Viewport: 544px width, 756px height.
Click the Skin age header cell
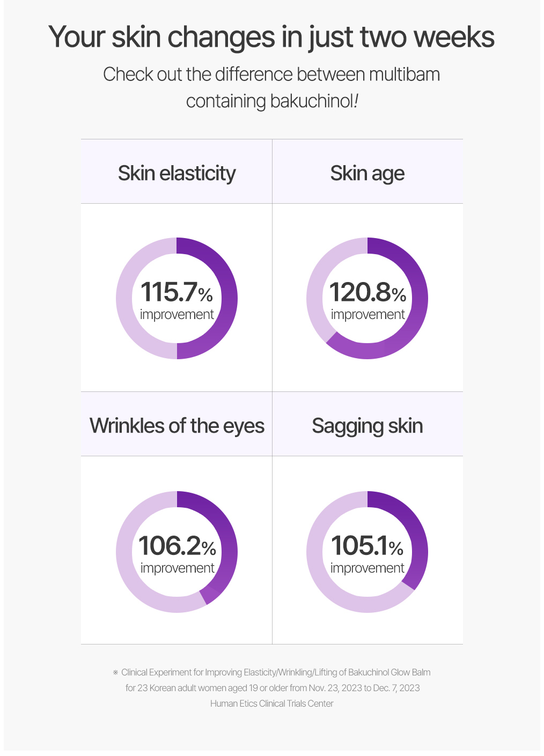(x=367, y=172)
